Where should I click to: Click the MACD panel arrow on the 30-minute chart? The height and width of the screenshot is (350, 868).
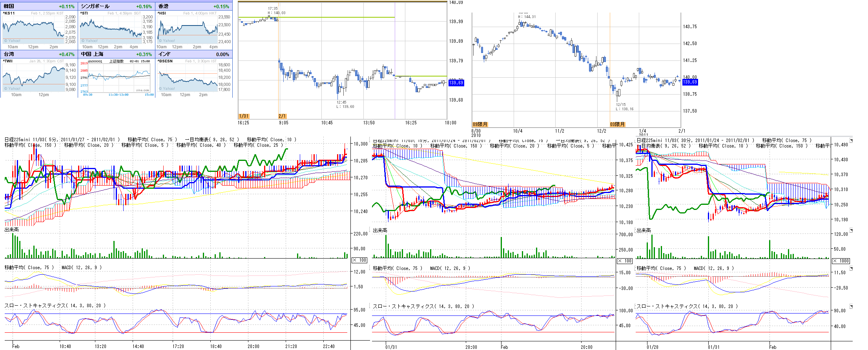[x=851, y=268]
